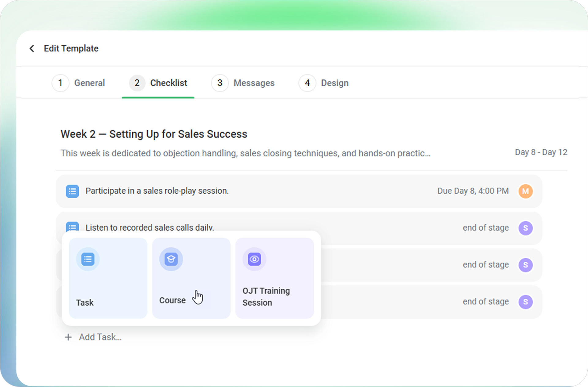
Task: Choose the Task card option
Action: tap(108, 278)
